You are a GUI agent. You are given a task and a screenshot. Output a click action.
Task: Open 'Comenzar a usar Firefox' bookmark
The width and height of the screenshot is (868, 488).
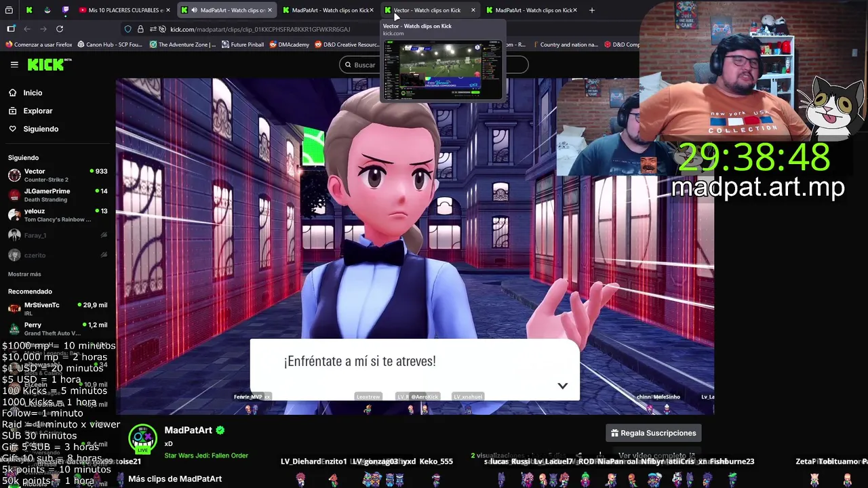(x=39, y=45)
